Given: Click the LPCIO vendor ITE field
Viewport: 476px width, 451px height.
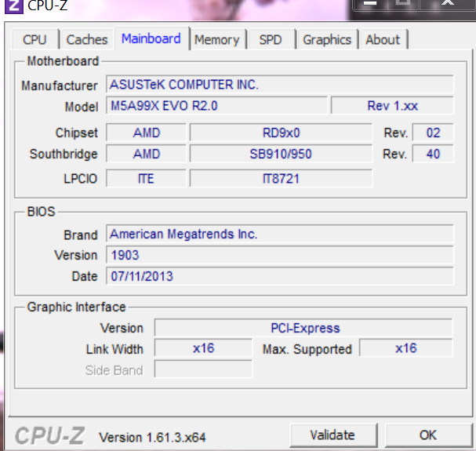Looking at the screenshot, I should [146, 178].
